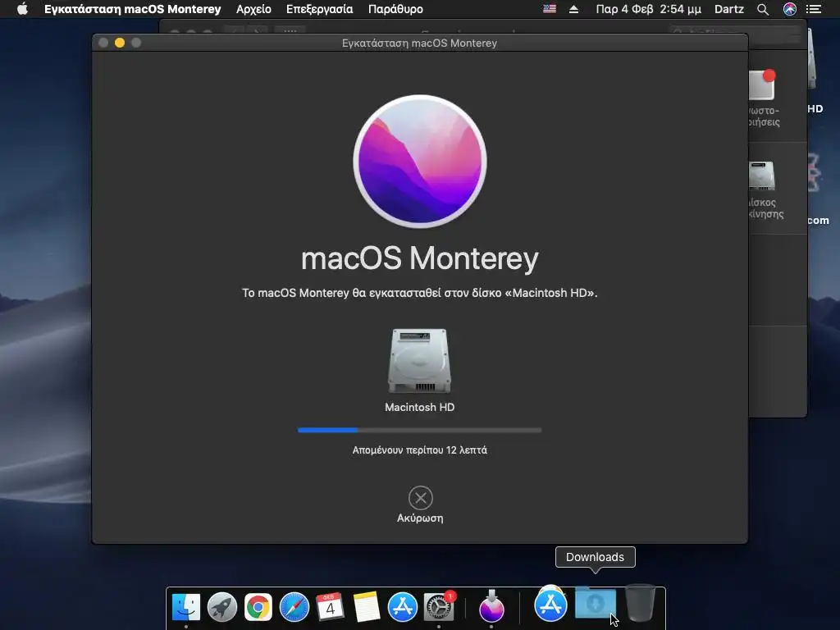The width and height of the screenshot is (840, 630).
Task: Click the Macintosh HD label under the disk
Action: pos(419,407)
